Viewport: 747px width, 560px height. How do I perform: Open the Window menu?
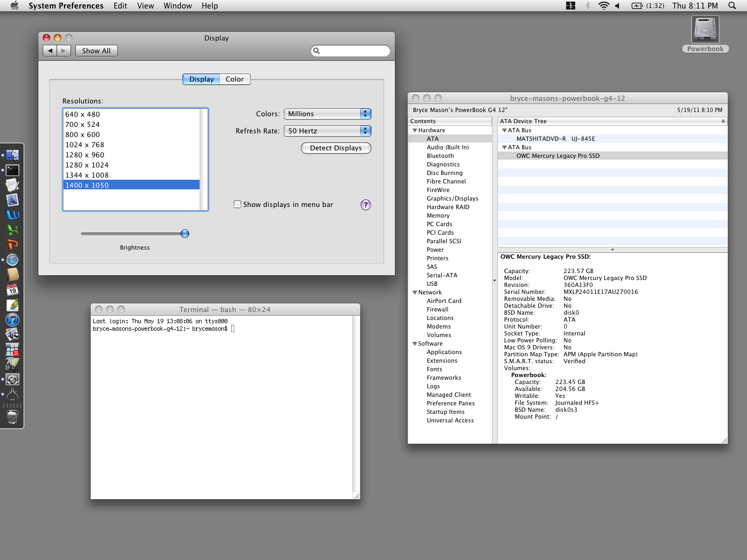point(177,6)
